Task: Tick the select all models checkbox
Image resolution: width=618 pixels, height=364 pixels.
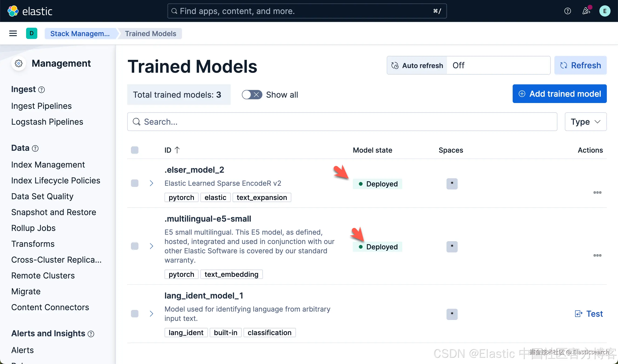Action: click(135, 150)
